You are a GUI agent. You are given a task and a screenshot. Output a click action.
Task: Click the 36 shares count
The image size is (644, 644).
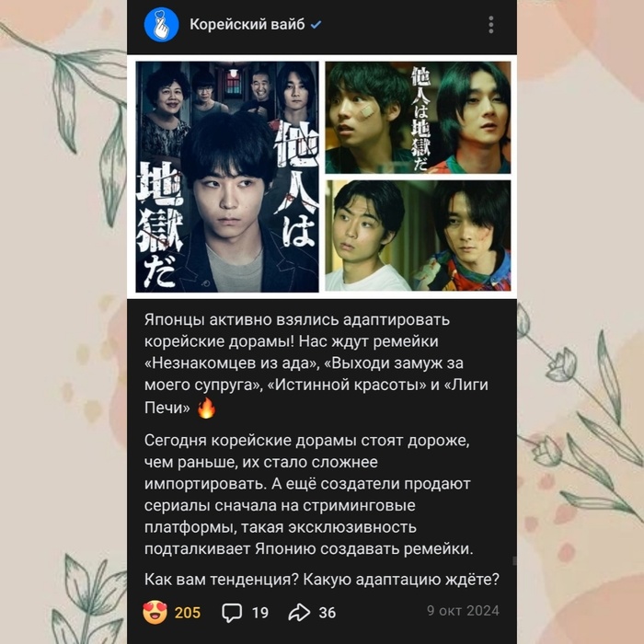click(x=328, y=613)
